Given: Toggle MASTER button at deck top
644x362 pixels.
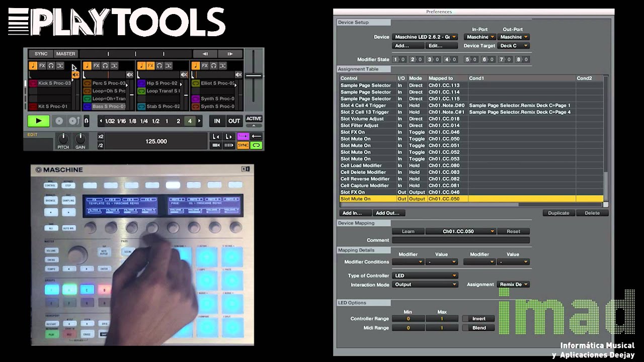Looking at the screenshot, I should coord(65,54).
